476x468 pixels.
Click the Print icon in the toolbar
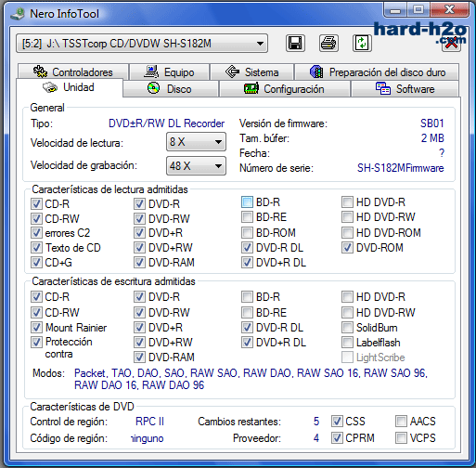point(328,43)
